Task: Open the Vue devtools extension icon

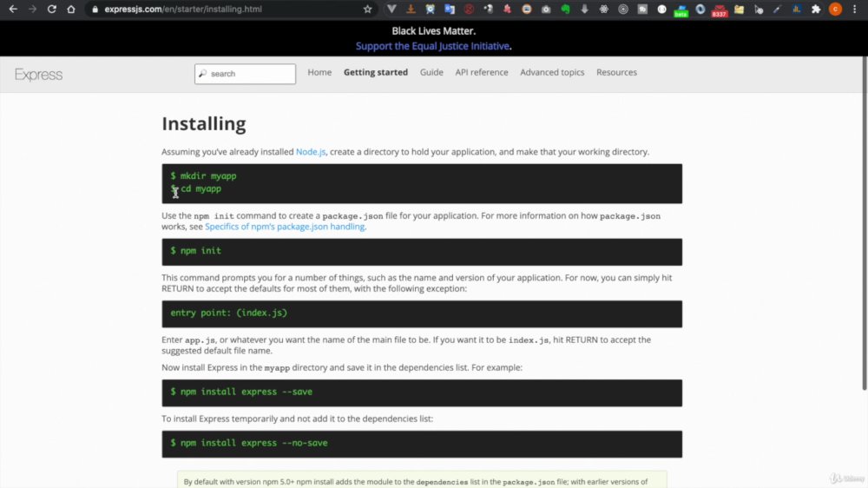Action: [x=391, y=9]
